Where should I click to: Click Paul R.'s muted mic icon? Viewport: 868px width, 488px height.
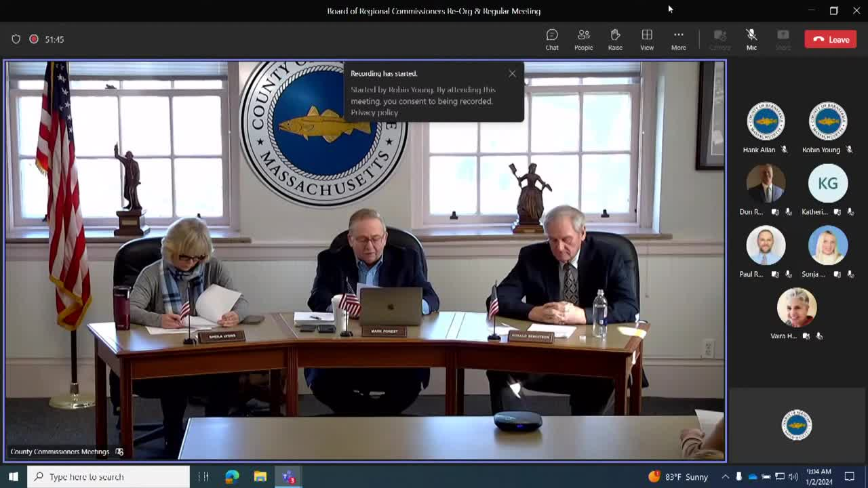point(788,274)
